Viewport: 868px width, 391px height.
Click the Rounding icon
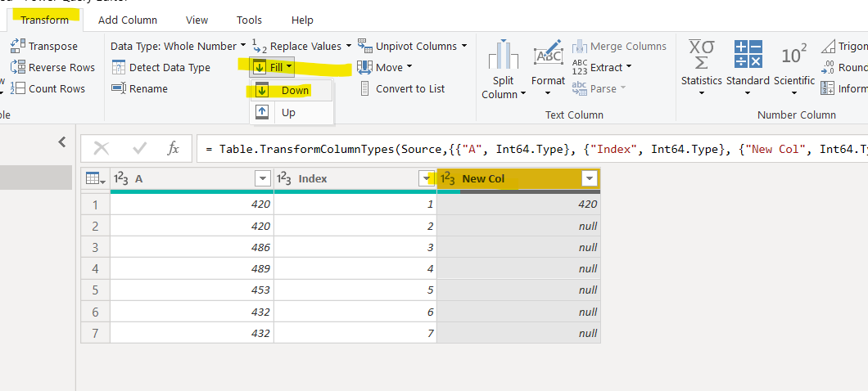pos(828,67)
